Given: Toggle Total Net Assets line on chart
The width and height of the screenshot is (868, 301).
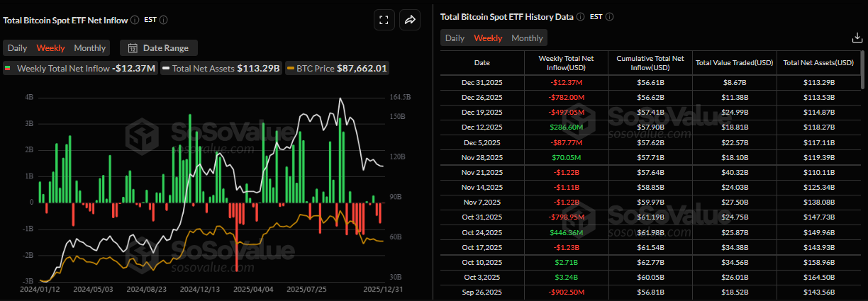Looking at the screenshot, I should tap(221, 69).
